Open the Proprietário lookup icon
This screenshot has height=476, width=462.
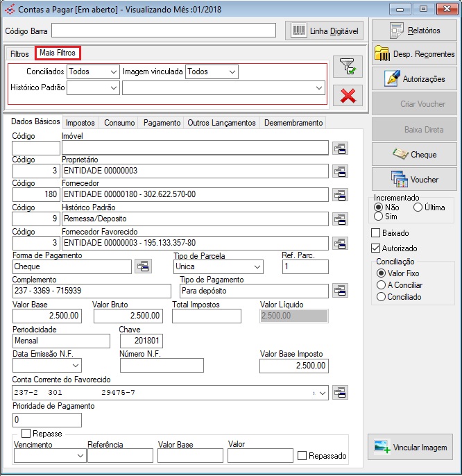click(x=340, y=171)
